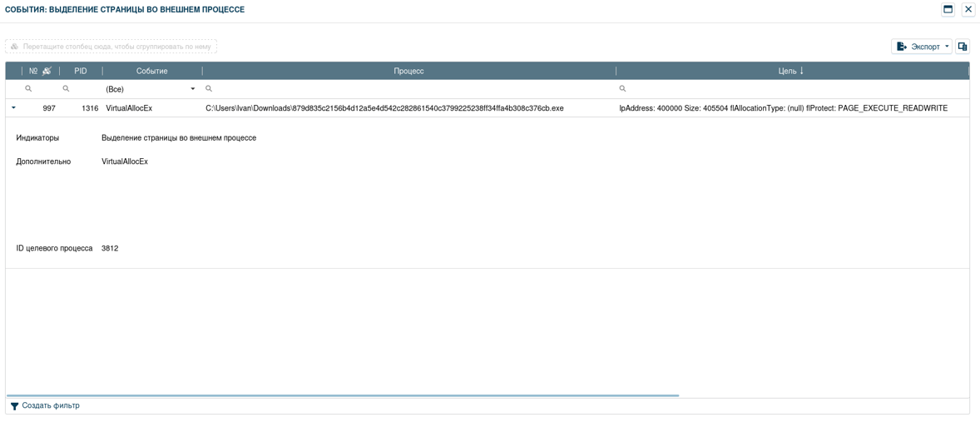This screenshot has width=980, height=422.
Task: Click the horizontal scrollbar under the grid
Action: (x=342, y=395)
